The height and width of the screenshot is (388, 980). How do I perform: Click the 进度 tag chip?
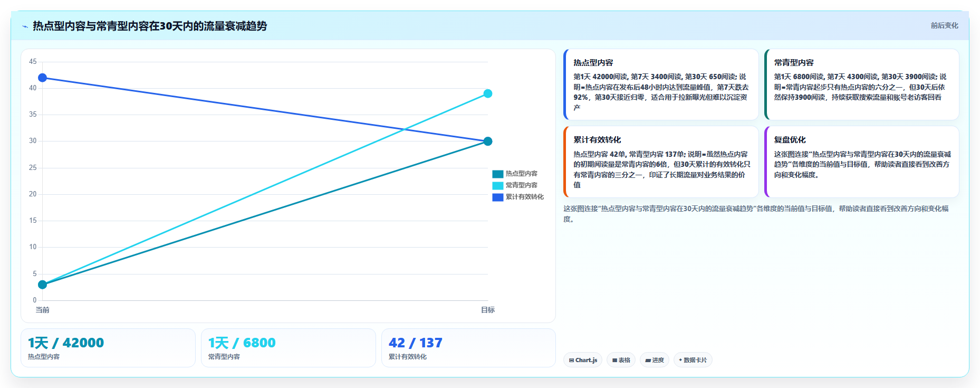655,360
